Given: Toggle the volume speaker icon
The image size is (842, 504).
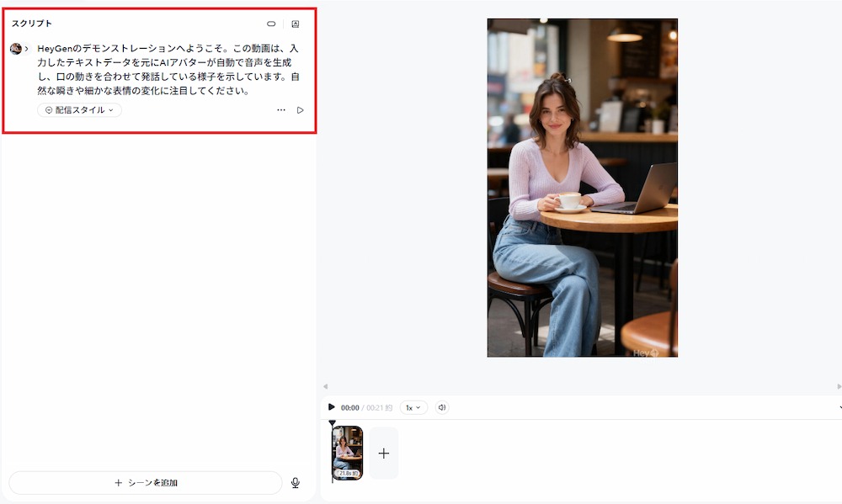Looking at the screenshot, I should pos(442,407).
